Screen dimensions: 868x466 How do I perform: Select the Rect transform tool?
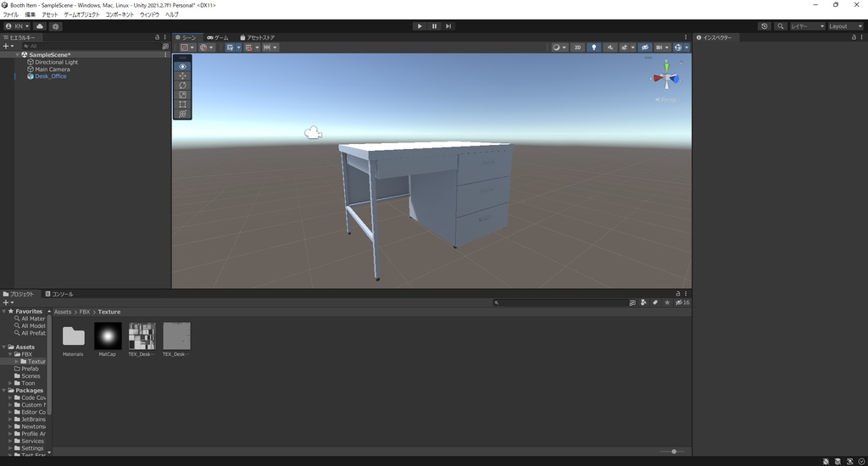(x=183, y=104)
